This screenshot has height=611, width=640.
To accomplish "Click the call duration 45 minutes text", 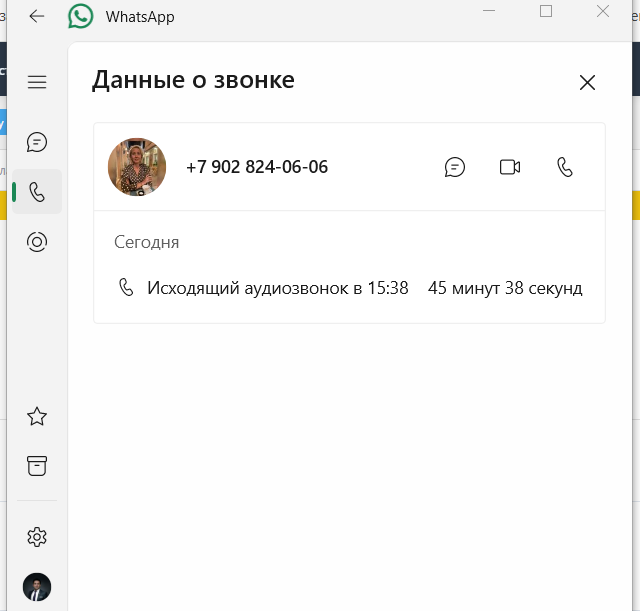I will [505, 288].
